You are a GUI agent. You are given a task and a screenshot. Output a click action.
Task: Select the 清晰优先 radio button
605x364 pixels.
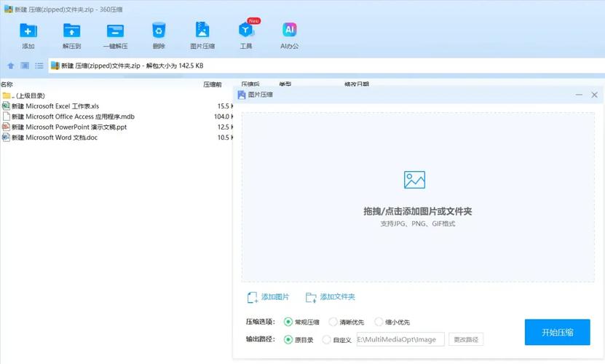pos(333,322)
